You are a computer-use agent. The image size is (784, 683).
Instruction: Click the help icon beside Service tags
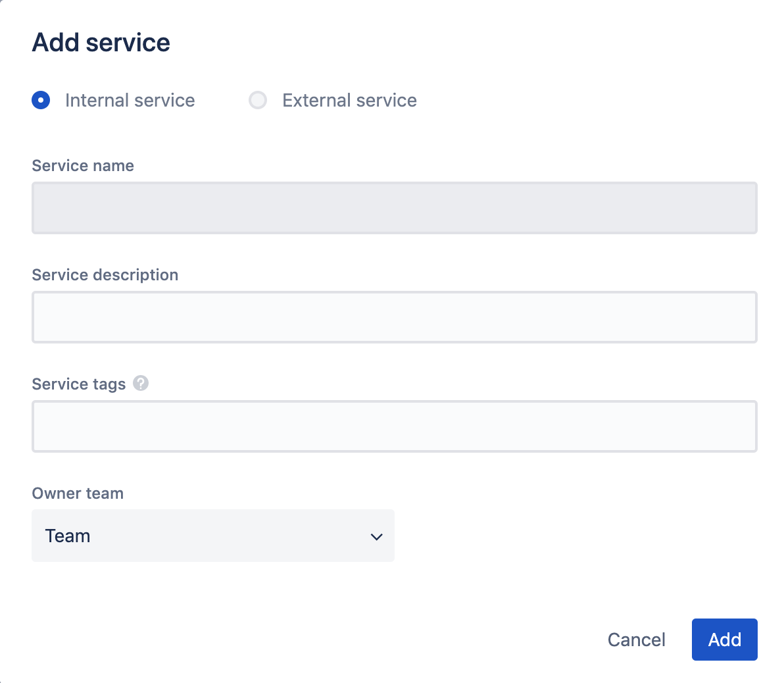point(141,383)
